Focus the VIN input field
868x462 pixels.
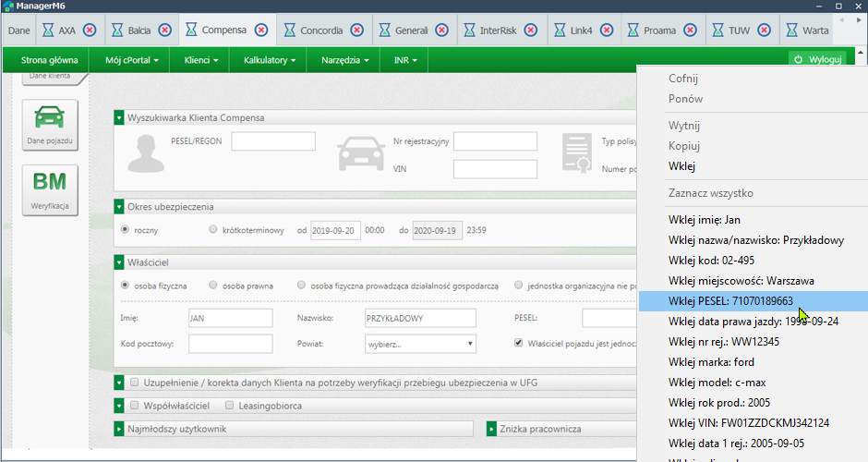(495, 169)
